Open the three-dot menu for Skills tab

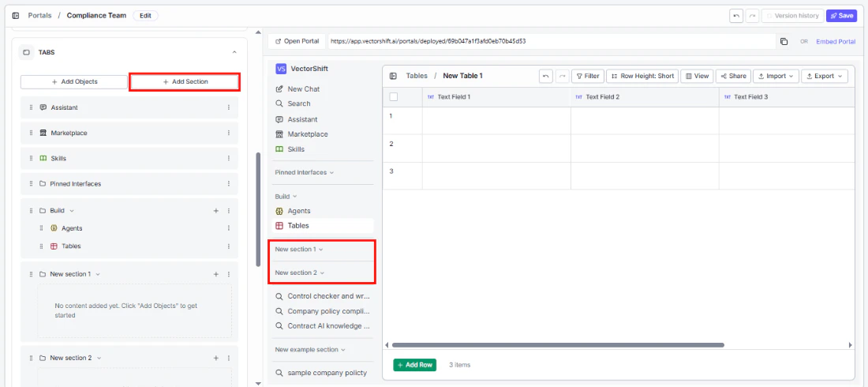[x=229, y=159]
